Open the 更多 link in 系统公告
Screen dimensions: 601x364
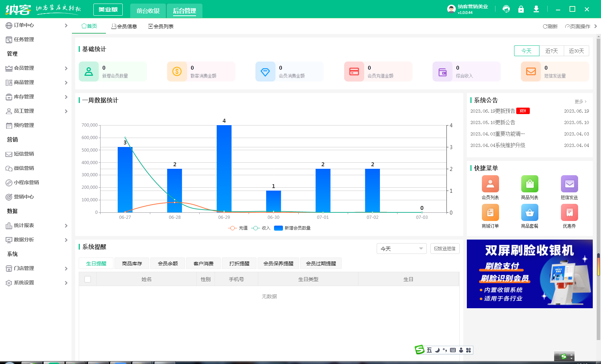pos(580,102)
